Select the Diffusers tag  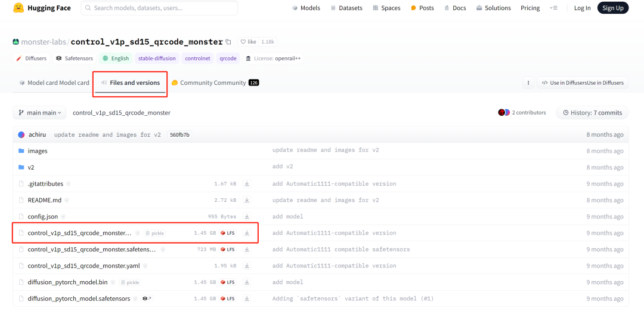tap(31, 59)
